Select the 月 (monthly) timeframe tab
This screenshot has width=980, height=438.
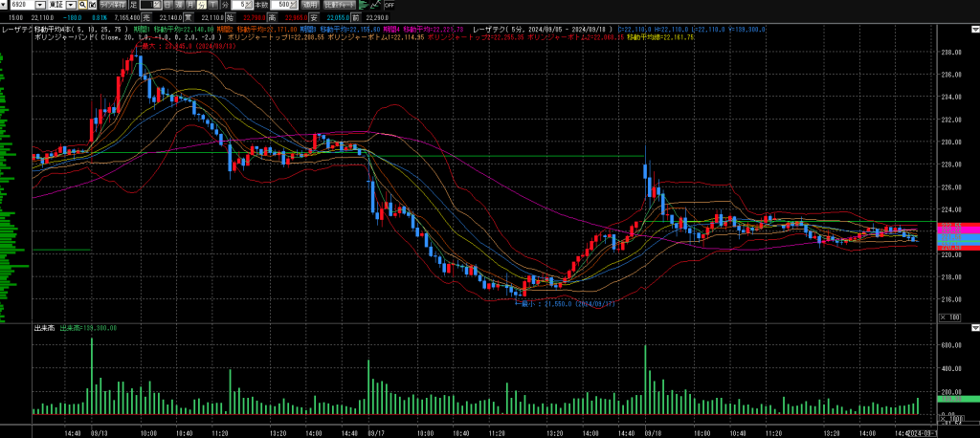(x=189, y=5)
